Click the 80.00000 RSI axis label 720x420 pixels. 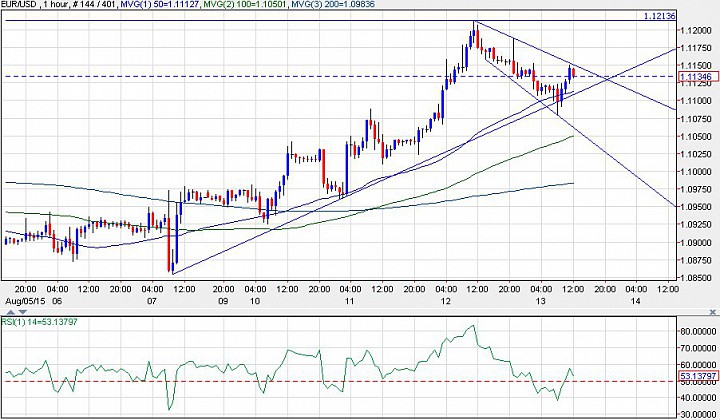[698, 331]
